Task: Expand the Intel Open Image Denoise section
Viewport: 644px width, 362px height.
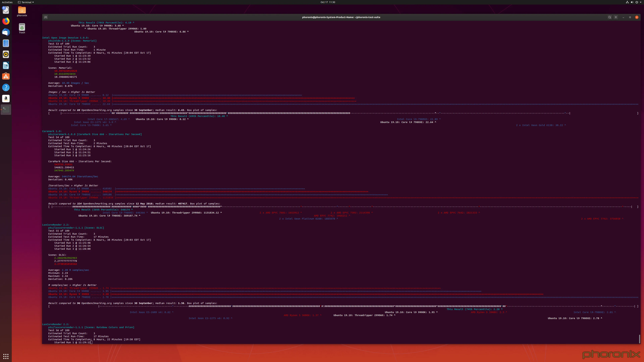Action: coord(65,38)
